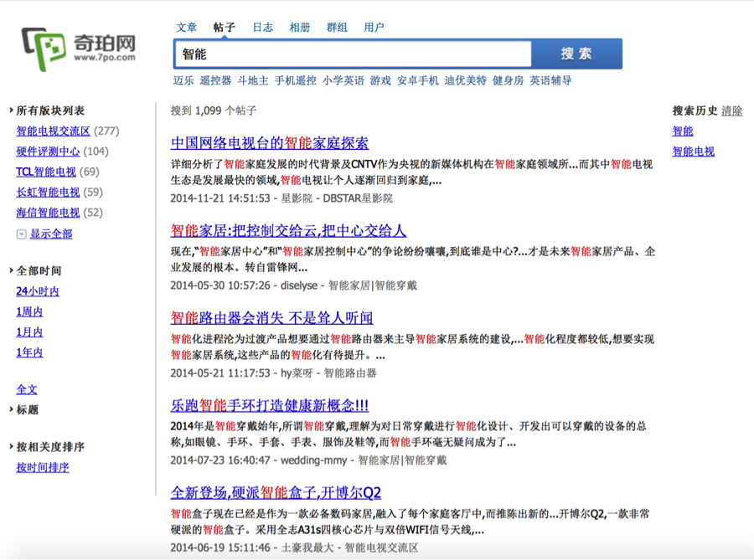Open hot keyword 斗地主
754x560 pixels.
click(253, 80)
